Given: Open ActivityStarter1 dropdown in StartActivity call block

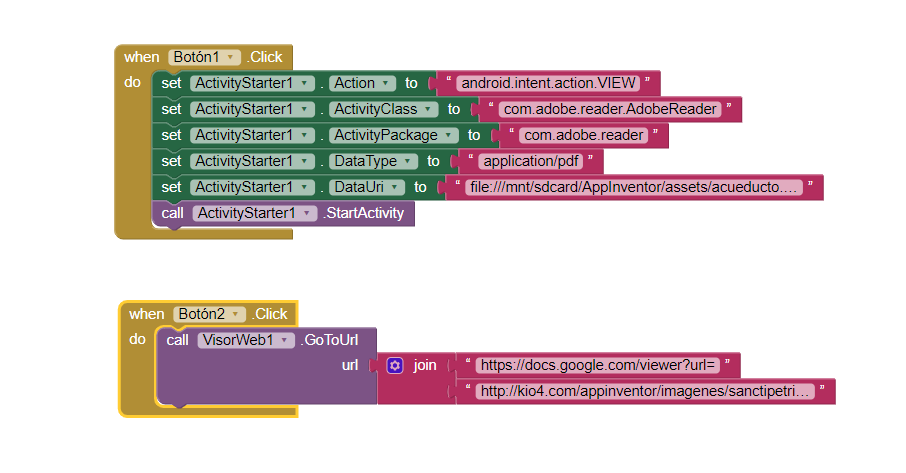Looking at the screenshot, I should pyautogui.click(x=307, y=213).
